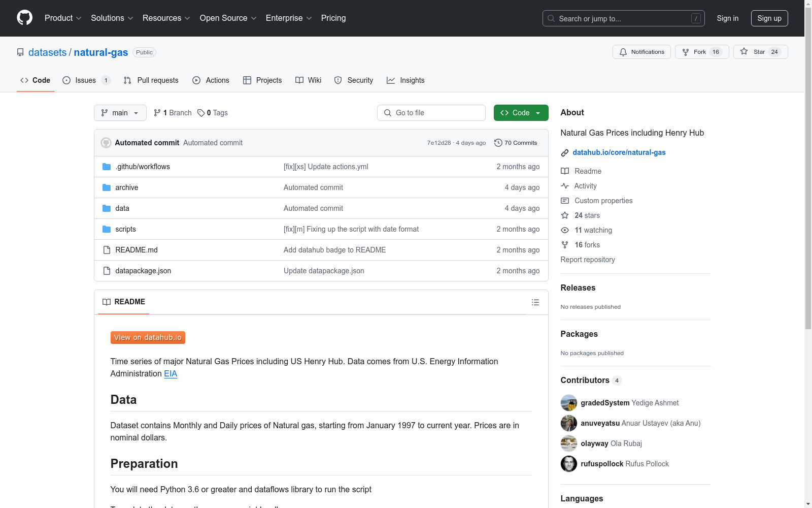View olayway contributor avatar
812x508 pixels.
click(569, 443)
